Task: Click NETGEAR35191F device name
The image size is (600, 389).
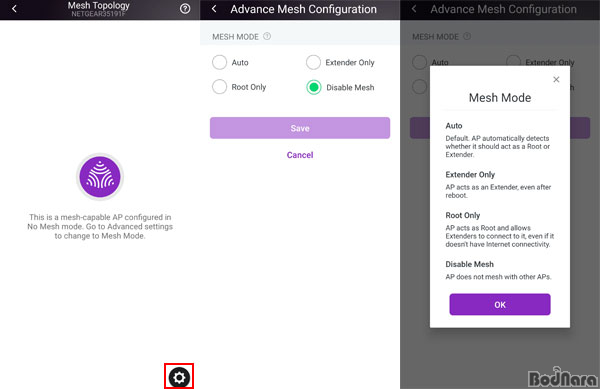Action: 98,14
